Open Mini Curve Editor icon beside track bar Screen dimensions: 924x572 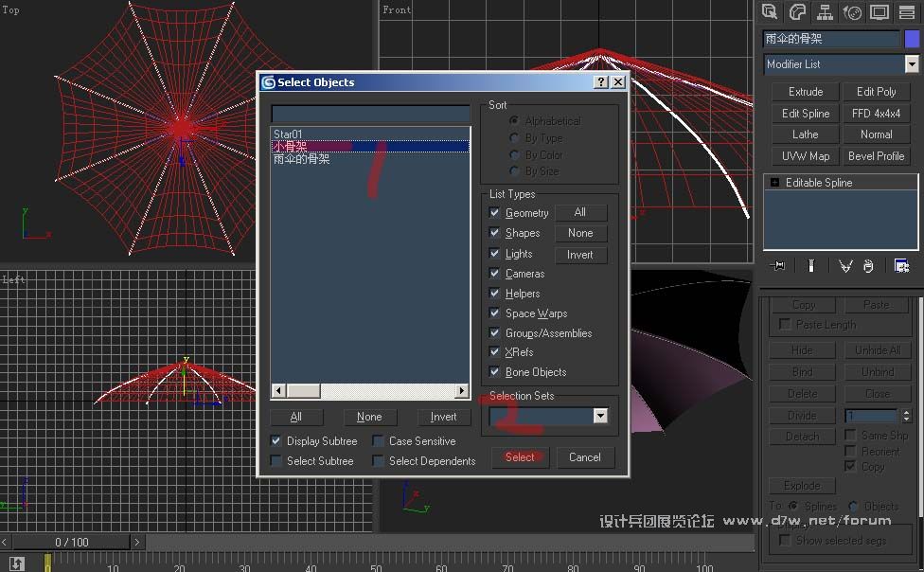tap(16, 563)
